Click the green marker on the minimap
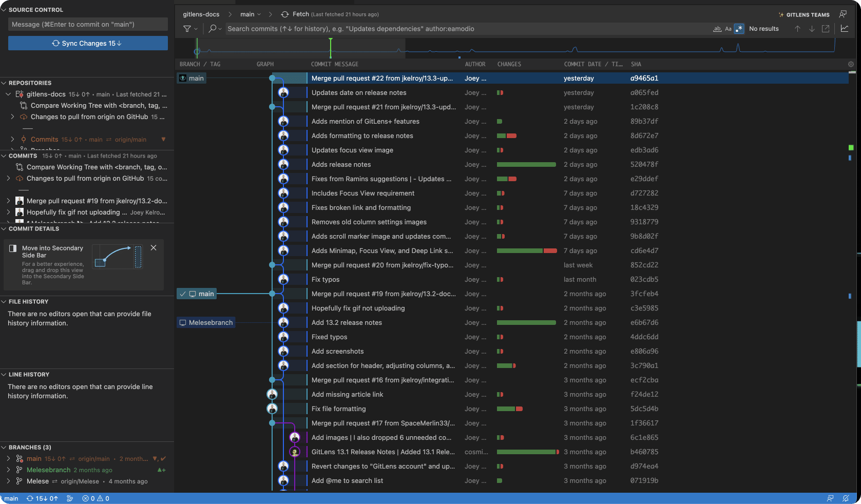861x504 pixels. tap(331, 48)
